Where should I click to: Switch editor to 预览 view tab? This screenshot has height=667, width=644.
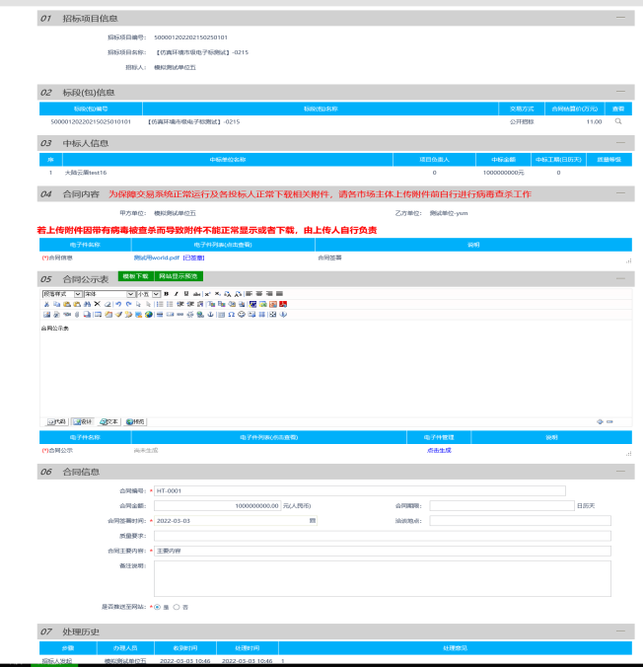(x=134, y=421)
